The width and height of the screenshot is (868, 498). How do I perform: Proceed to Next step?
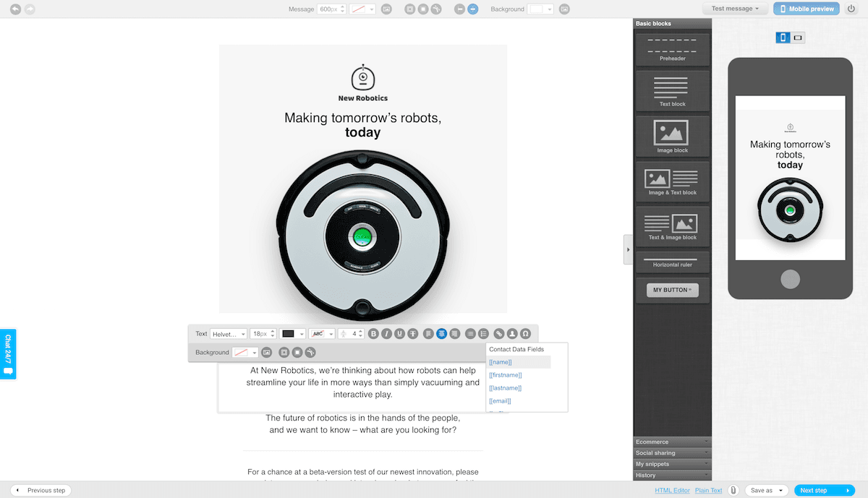point(825,490)
